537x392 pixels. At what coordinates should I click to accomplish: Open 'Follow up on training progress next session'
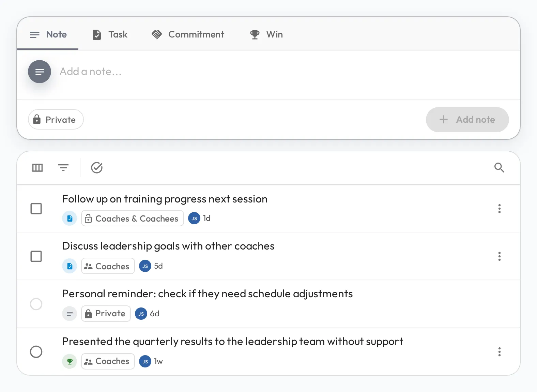coord(165,199)
